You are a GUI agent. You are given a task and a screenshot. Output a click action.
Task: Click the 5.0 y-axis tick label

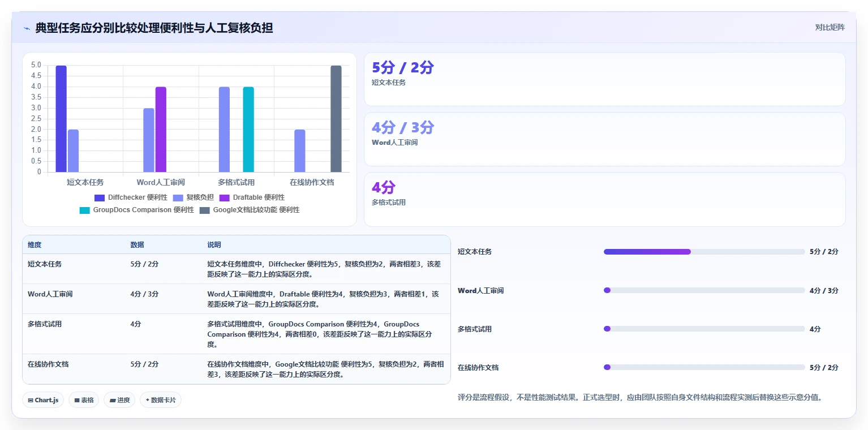coord(36,66)
